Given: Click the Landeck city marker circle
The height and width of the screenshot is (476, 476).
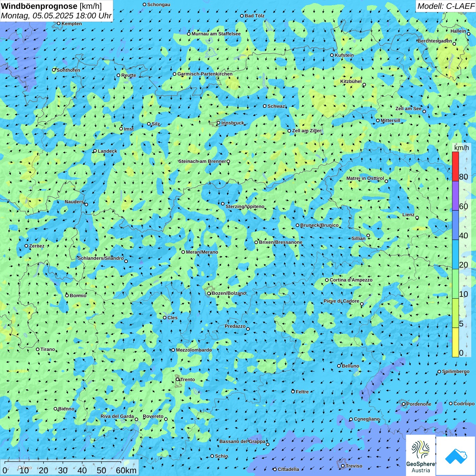Looking at the screenshot, I should click(95, 151).
